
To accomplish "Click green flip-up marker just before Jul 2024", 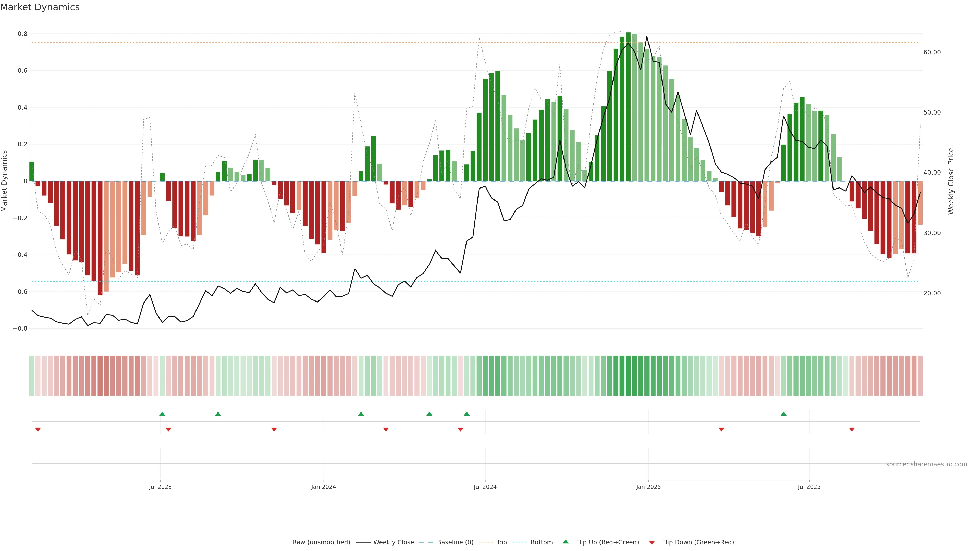I will (467, 414).
